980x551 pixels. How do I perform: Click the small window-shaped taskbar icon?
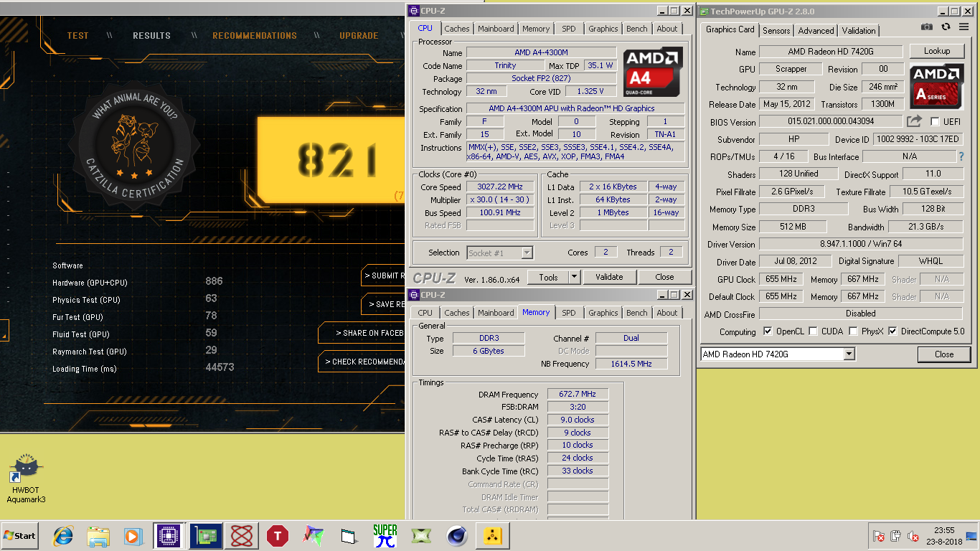[349, 536]
